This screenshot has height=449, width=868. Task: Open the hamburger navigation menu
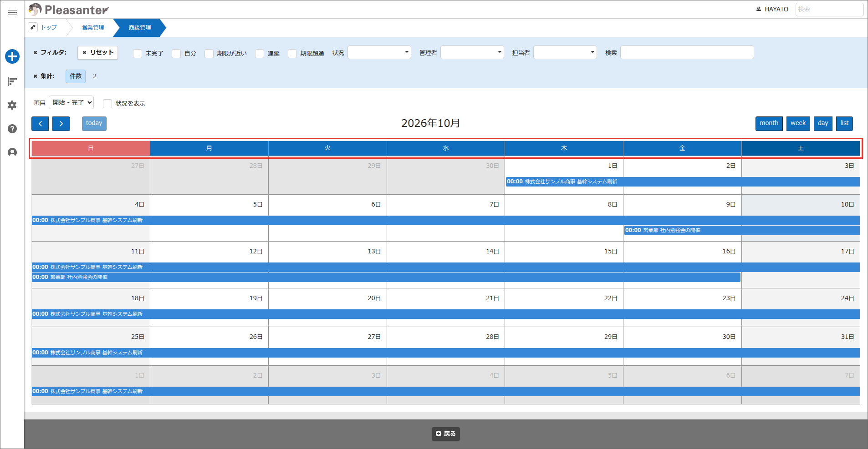12,13
